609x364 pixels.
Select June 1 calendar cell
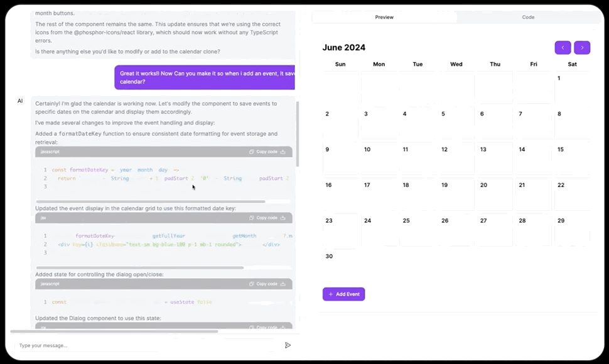click(571, 87)
